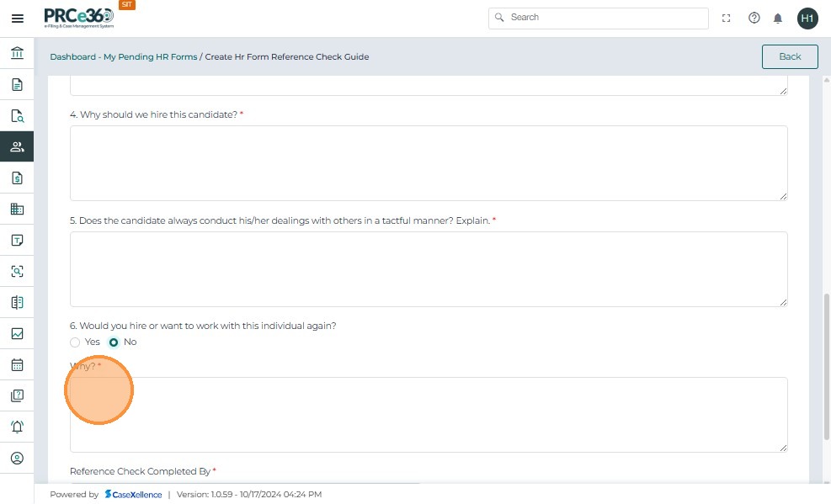Open the calendar icon in the sidebar
831x504 pixels.
tap(17, 365)
